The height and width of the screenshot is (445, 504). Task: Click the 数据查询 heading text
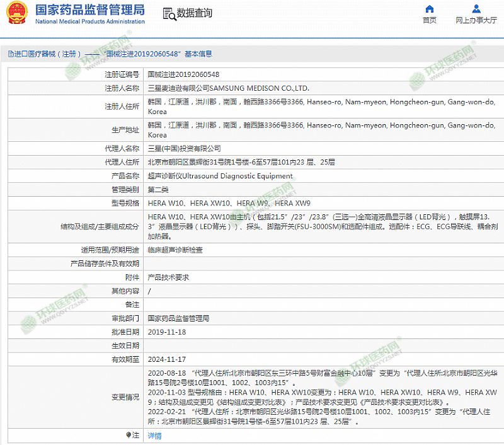pos(194,13)
